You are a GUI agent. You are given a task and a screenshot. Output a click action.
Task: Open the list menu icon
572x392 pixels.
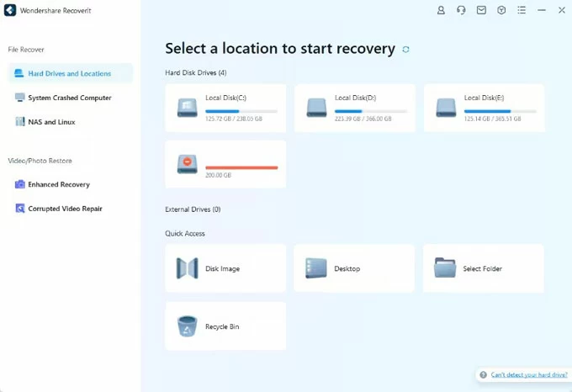click(x=522, y=10)
